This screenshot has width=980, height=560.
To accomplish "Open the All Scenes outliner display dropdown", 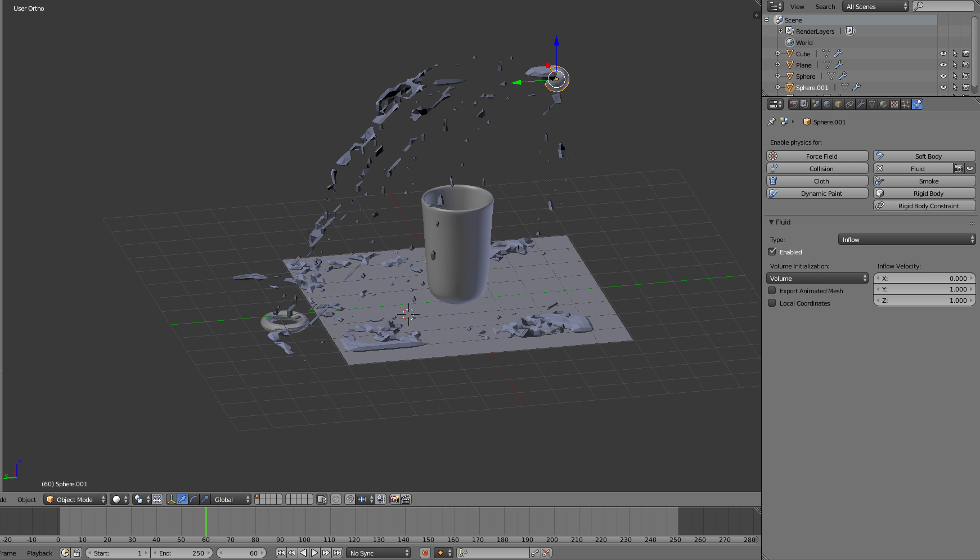I will (x=875, y=6).
